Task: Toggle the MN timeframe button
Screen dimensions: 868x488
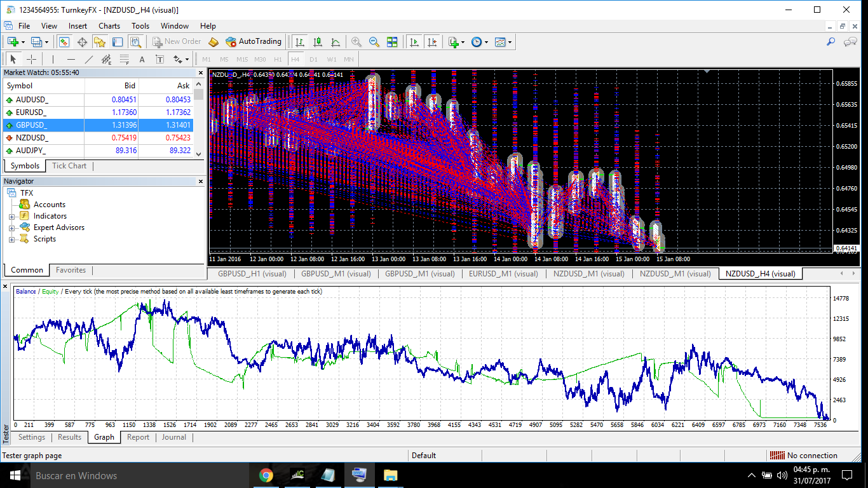Action: coord(349,59)
